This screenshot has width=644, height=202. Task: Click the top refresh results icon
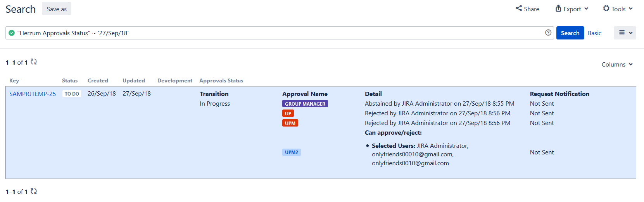click(x=34, y=62)
